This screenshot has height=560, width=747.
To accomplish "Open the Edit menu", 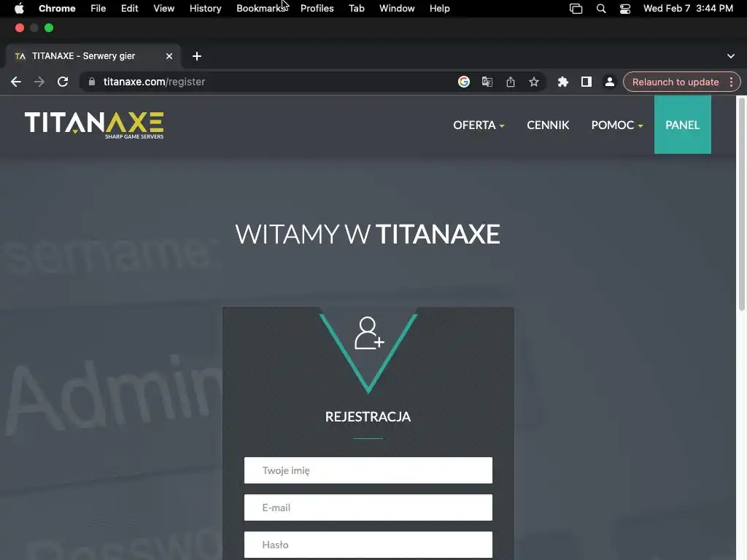I will tap(130, 9).
